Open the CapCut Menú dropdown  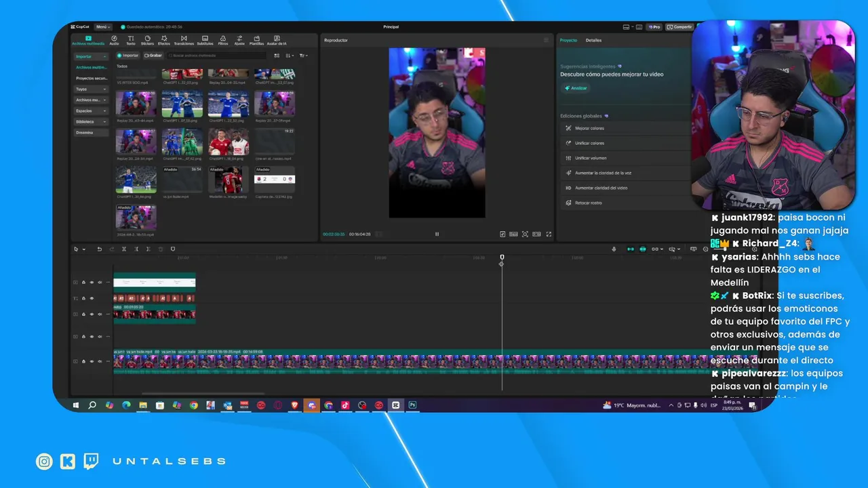point(103,27)
